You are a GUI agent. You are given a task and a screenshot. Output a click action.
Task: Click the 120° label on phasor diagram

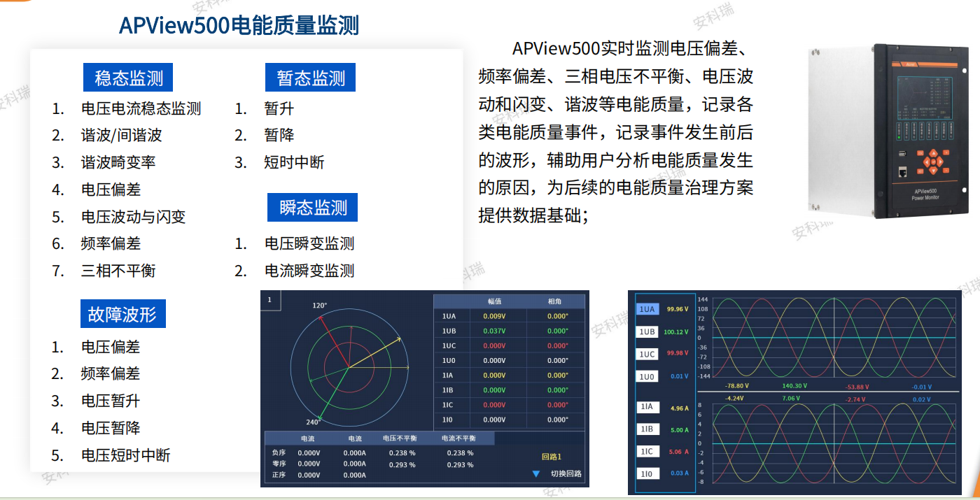pyautogui.click(x=320, y=306)
